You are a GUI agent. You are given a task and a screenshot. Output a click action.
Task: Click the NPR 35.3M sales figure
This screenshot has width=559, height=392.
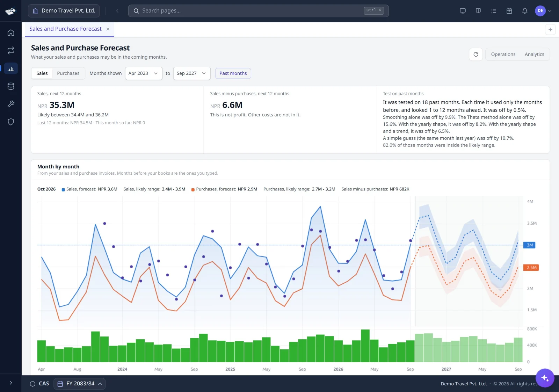pyautogui.click(x=56, y=105)
